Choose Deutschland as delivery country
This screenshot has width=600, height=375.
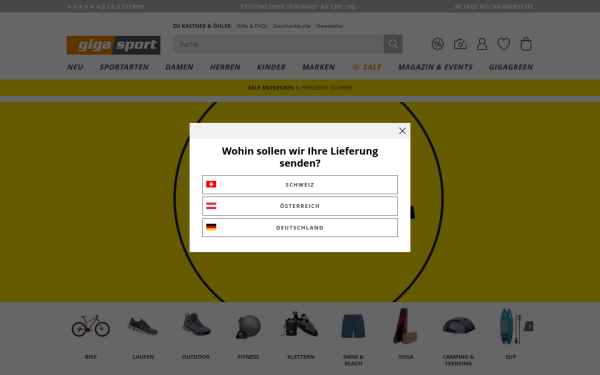(x=300, y=227)
